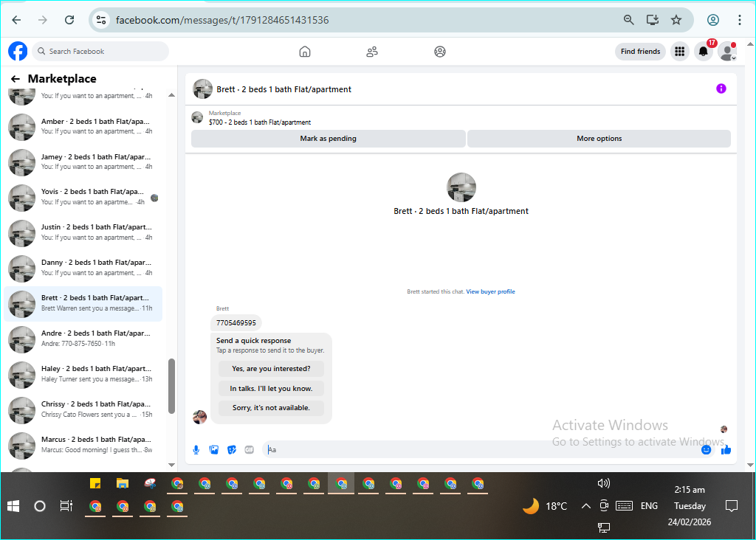The width and height of the screenshot is (756, 540).
Task: Open the emoji picker icon
Action: [706, 450]
